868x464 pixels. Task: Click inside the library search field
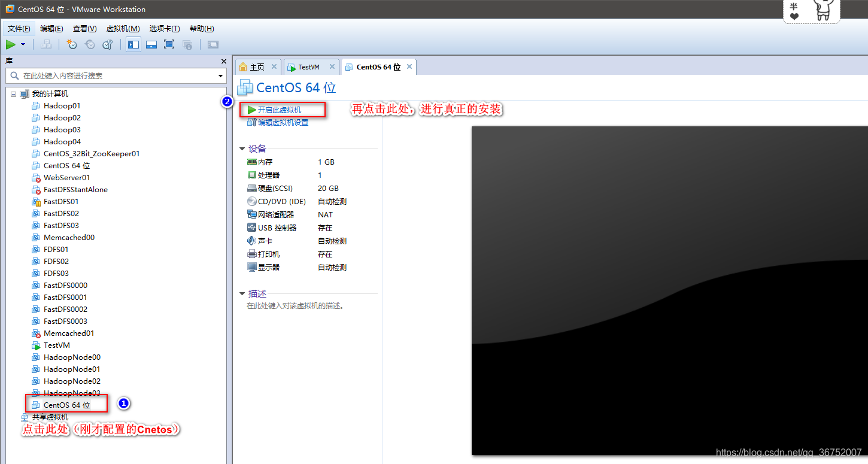[x=114, y=75]
